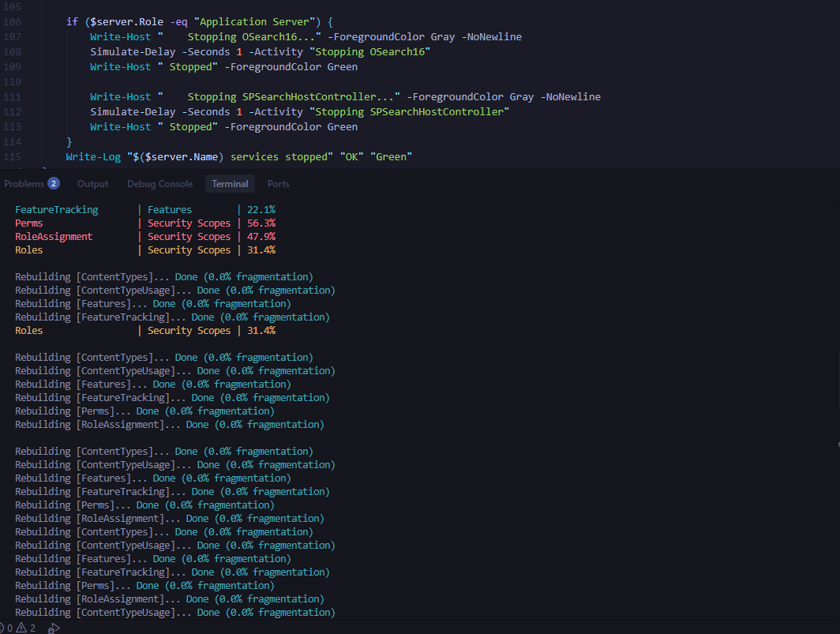Click the Perms row in terminal output
Viewport: 840px width, 634px height.
coord(145,223)
